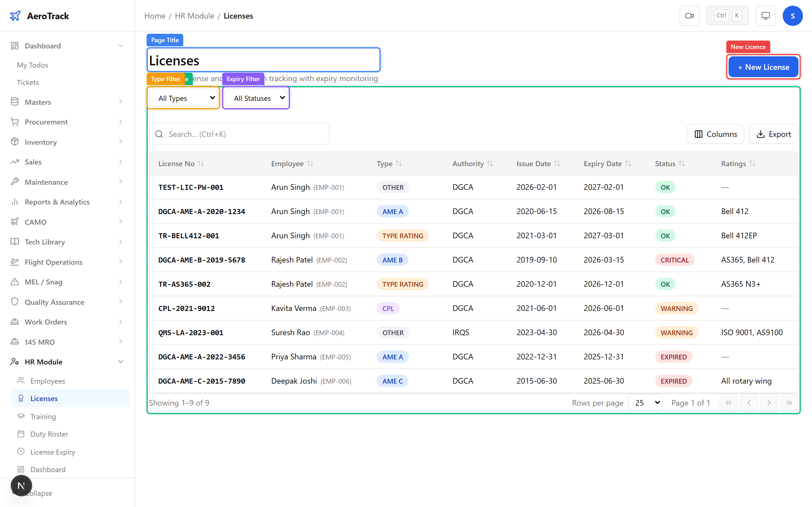This screenshot has width=812, height=507.
Task: Click the Maintenance wrench icon in sidebar
Action: pos(15,182)
